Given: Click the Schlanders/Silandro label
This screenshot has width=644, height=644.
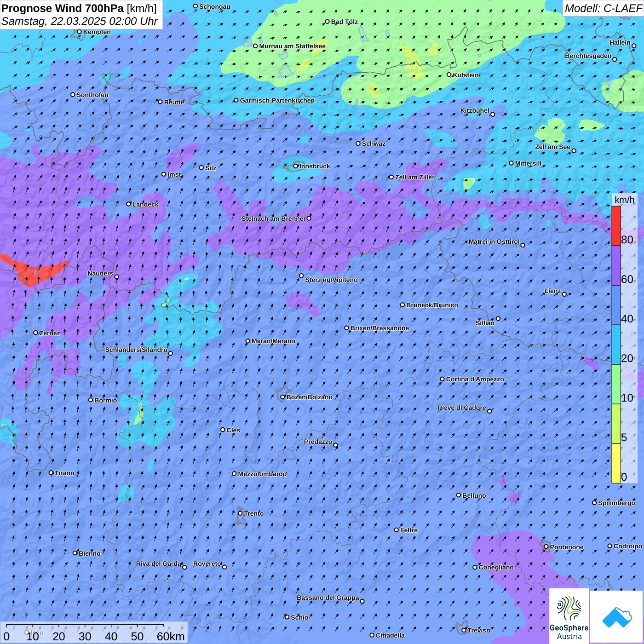Looking at the screenshot, I should coord(136,350).
